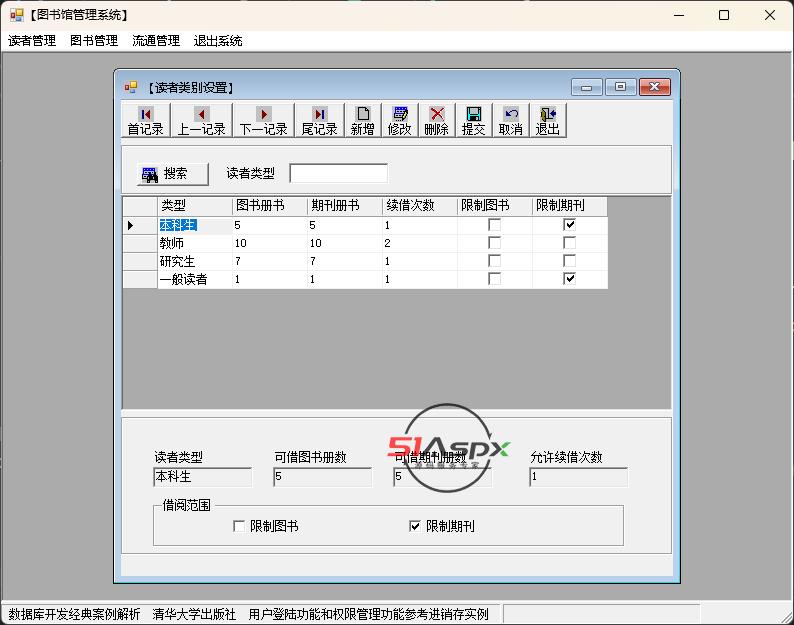Click the 图书册书 column header

[x=270, y=206]
